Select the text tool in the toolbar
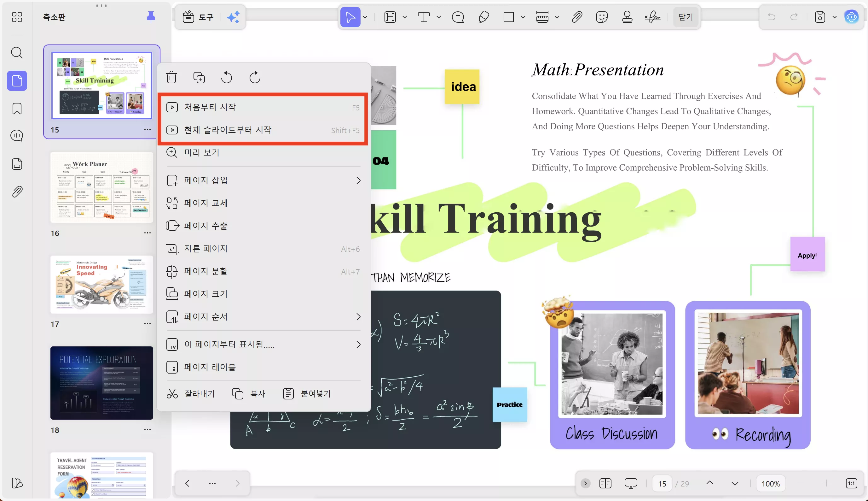 pos(424,17)
